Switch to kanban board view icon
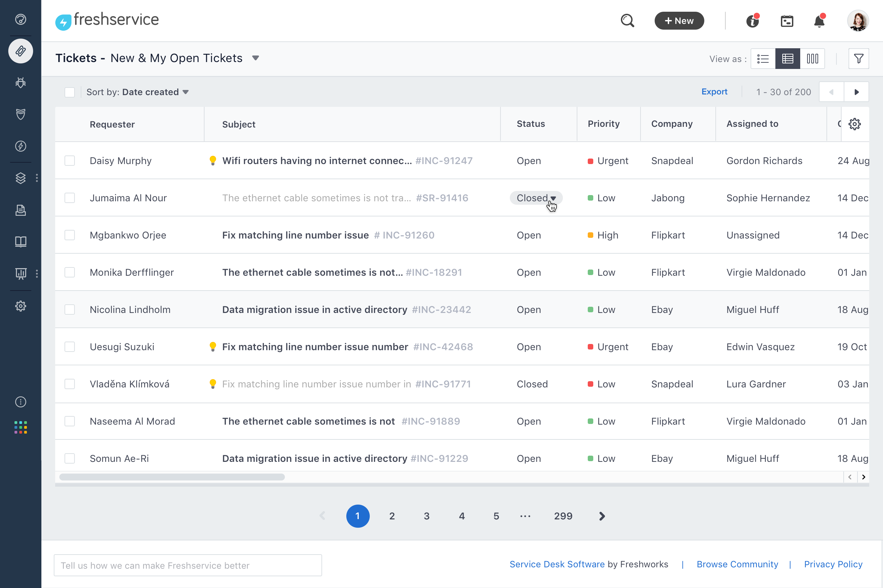Viewport: 883px width, 588px height. tap(812, 59)
